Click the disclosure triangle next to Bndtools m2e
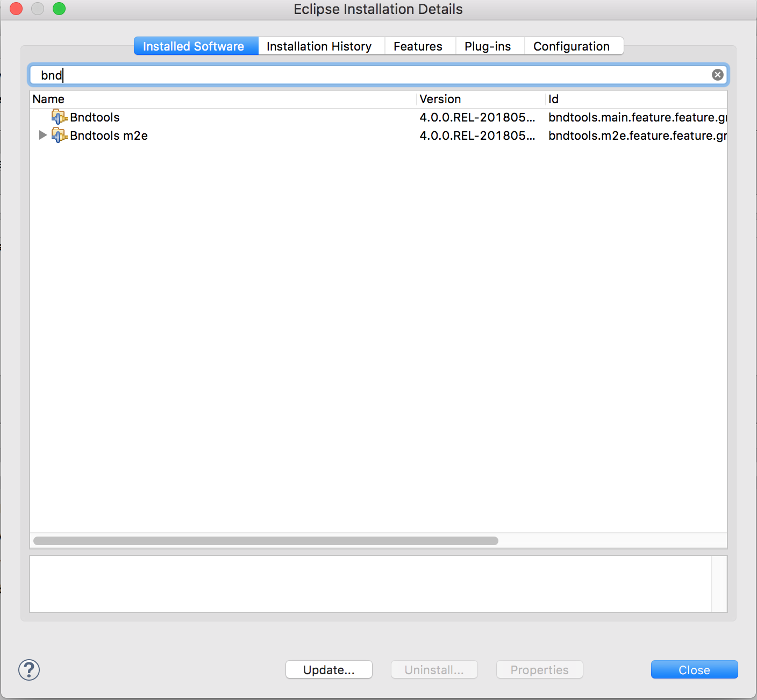 42,135
